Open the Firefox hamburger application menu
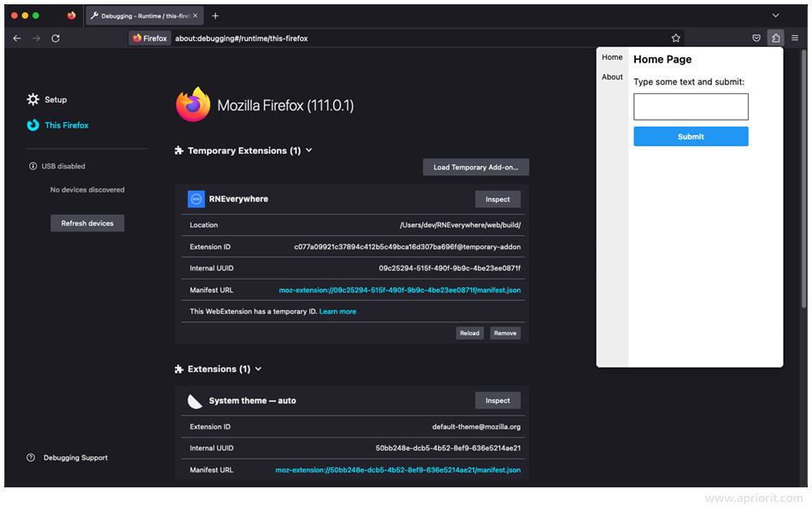This screenshot has height=513, width=812. click(x=795, y=38)
